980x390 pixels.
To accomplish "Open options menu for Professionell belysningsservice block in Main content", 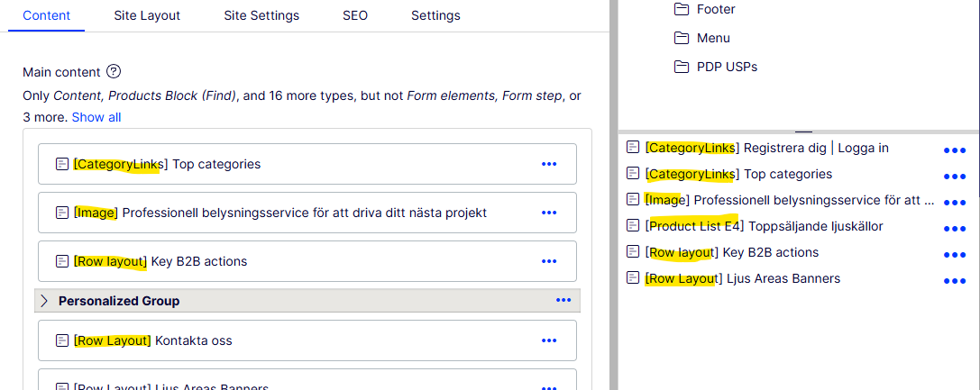I will [549, 213].
